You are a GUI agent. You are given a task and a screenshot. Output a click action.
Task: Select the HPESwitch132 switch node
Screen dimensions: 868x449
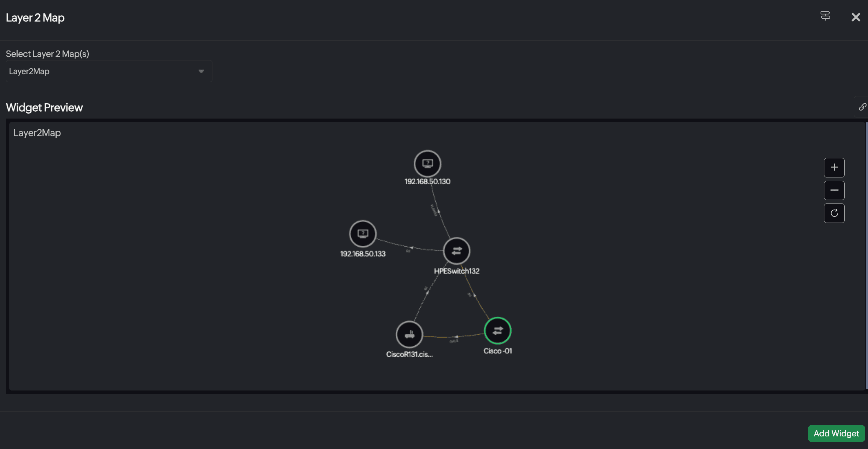457,251
